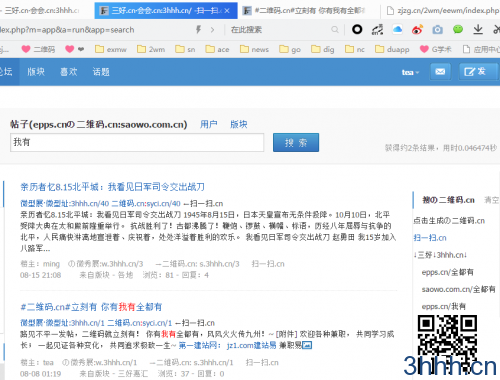Open the G学术 heart bookmark
The height and width of the screenshot is (380, 500).
pos(436,49)
